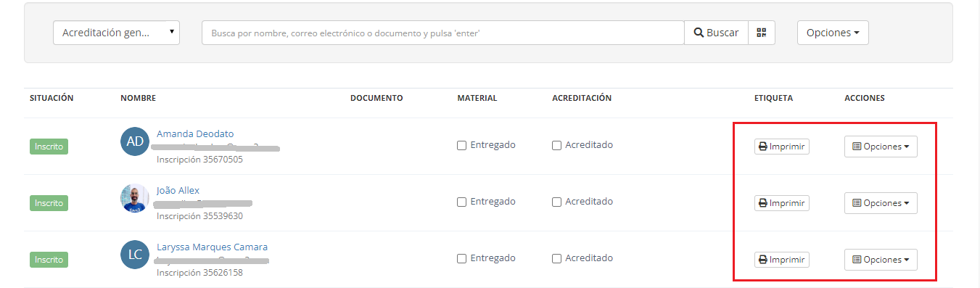This screenshot has height=288, width=980.
Task: Click the QR code scanner icon
Action: (761, 33)
